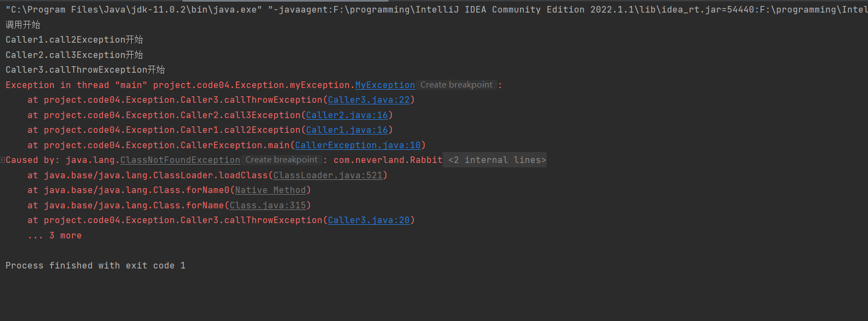Click the Native Method link
The height and width of the screenshot is (321, 868).
click(270, 190)
